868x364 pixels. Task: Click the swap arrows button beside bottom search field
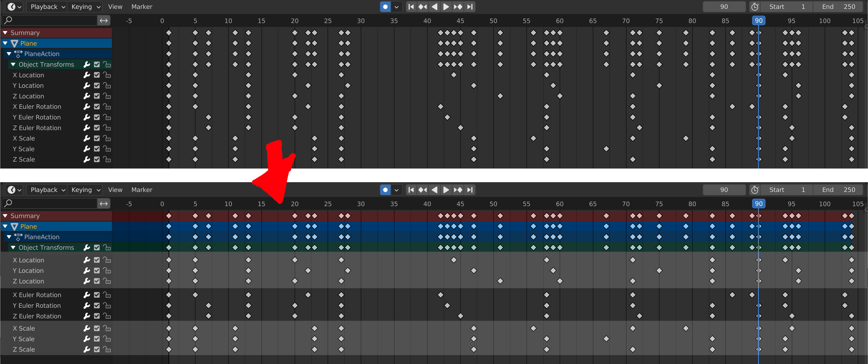(104, 204)
